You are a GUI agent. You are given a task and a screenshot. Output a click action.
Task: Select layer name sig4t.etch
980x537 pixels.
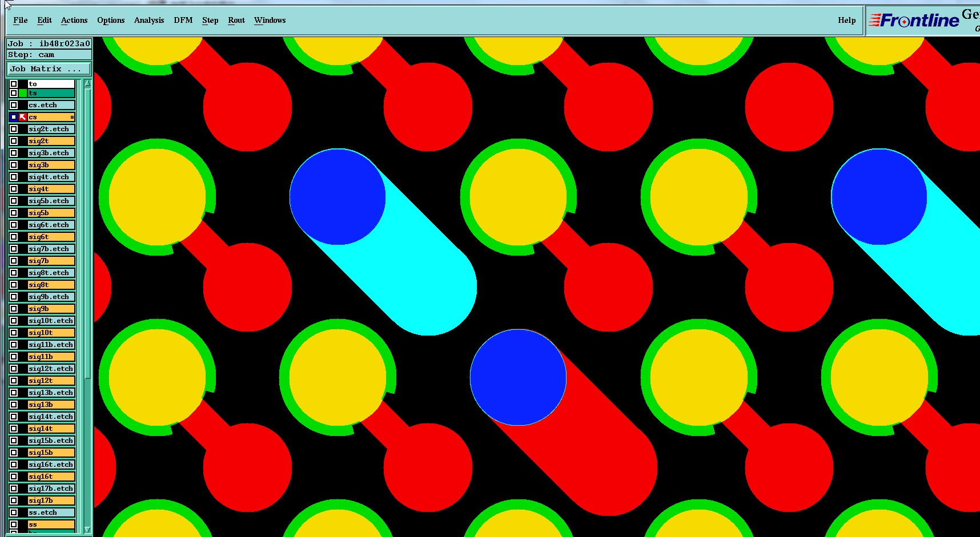point(51,177)
